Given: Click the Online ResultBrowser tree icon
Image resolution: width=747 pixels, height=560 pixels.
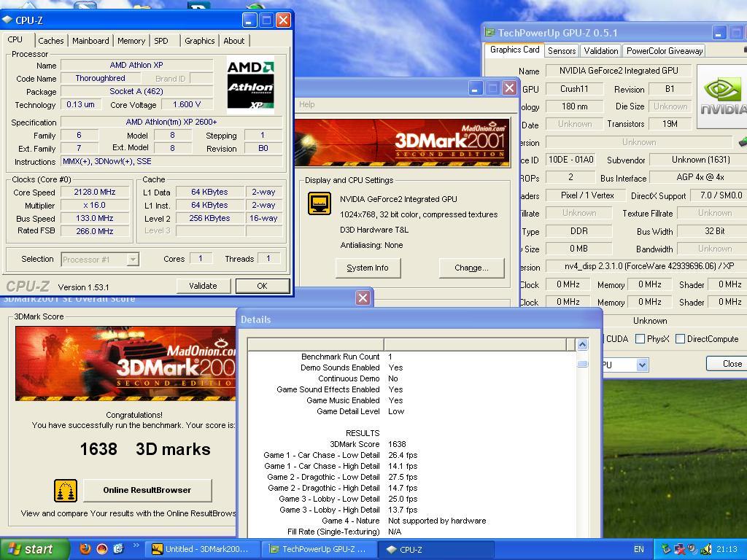Looking at the screenshot, I should [66, 491].
